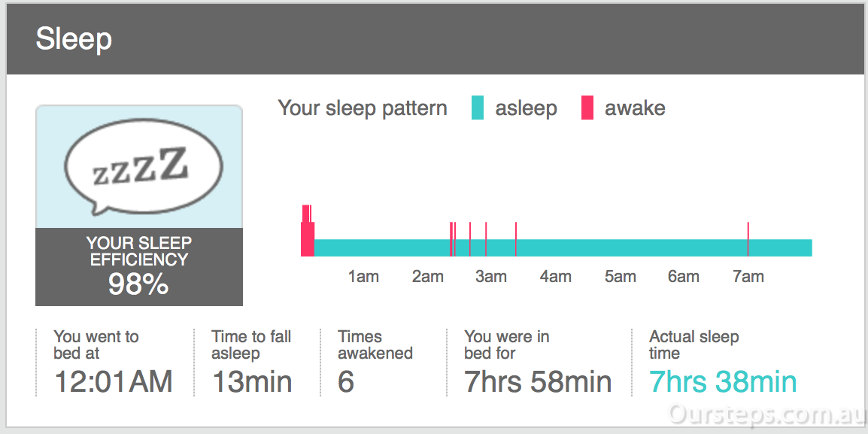This screenshot has width=868, height=434.
Task: Click the awake marker near 7am
Action: 748,239
